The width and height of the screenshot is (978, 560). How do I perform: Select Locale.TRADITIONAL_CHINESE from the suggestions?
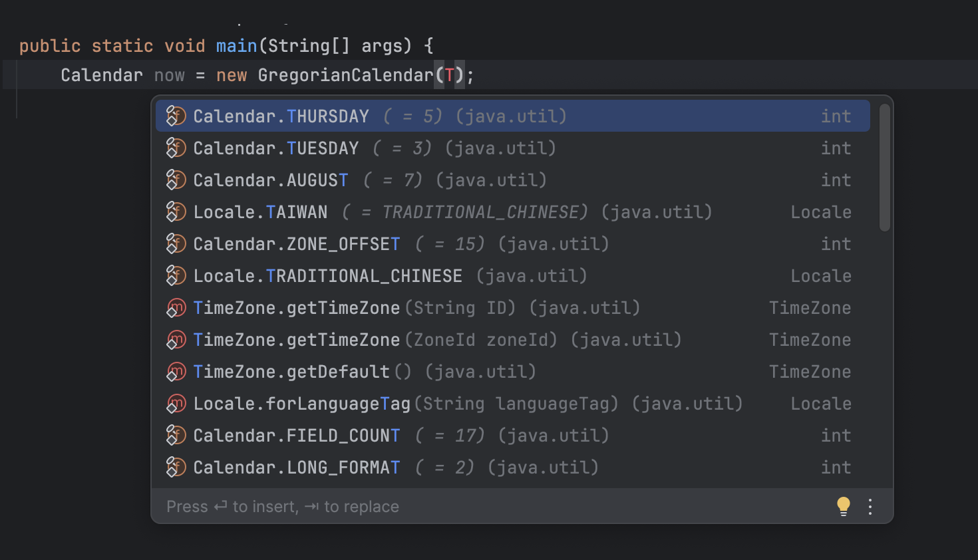click(x=327, y=275)
